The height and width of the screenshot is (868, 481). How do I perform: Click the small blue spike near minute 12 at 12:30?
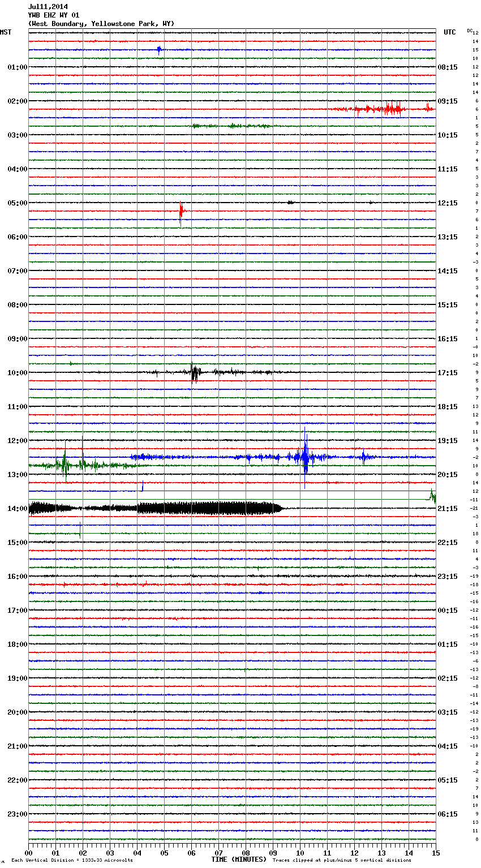(363, 456)
